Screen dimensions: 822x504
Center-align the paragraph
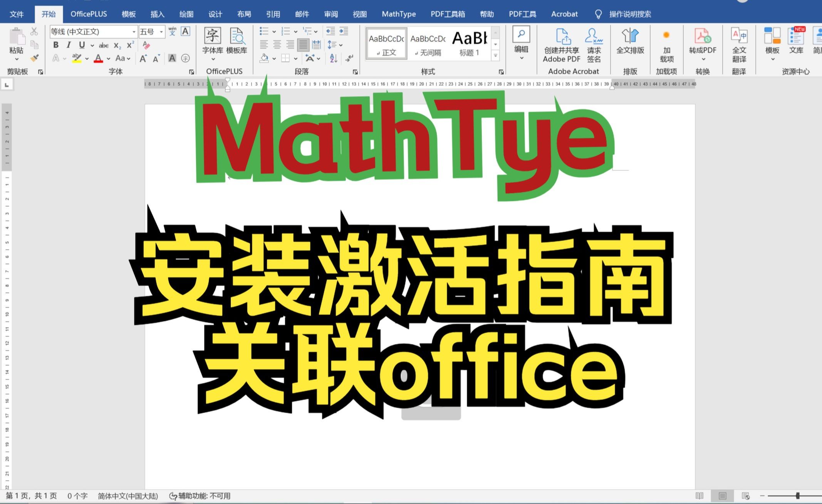click(x=277, y=45)
